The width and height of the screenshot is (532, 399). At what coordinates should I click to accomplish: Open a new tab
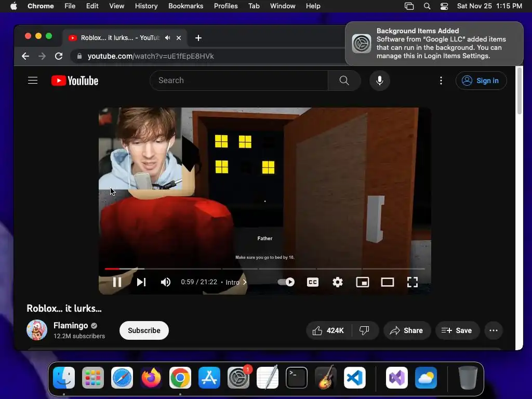click(x=198, y=37)
